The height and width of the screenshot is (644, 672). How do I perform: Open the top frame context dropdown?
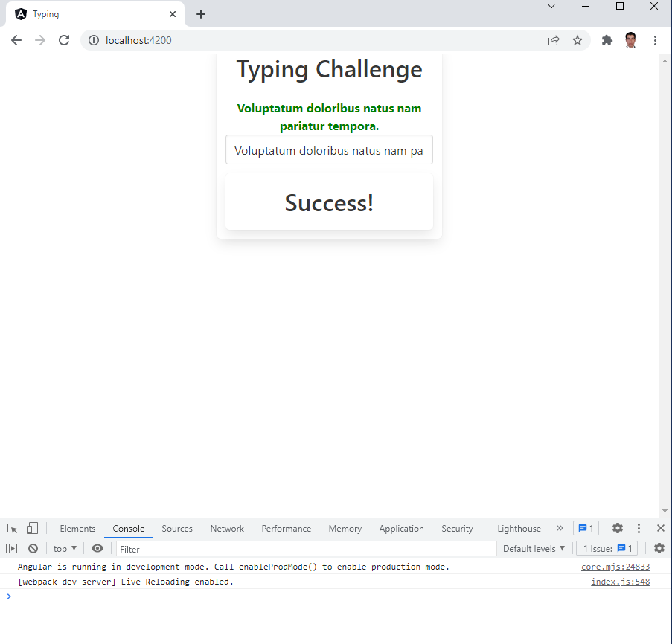click(64, 548)
